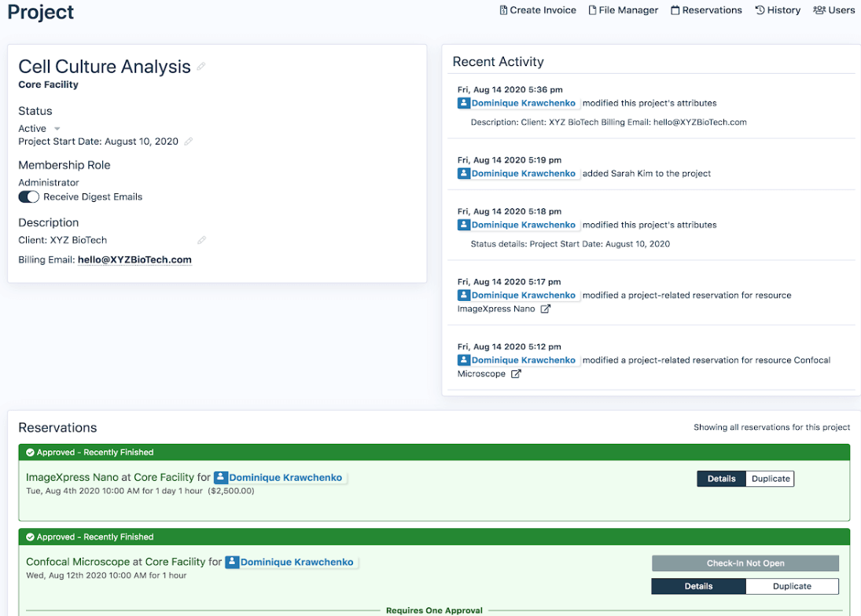Click the pencil icon beside Cell Culture Analysis title
Image resolution: width=861 pixels, height=616 pixels.
[201, 67]
